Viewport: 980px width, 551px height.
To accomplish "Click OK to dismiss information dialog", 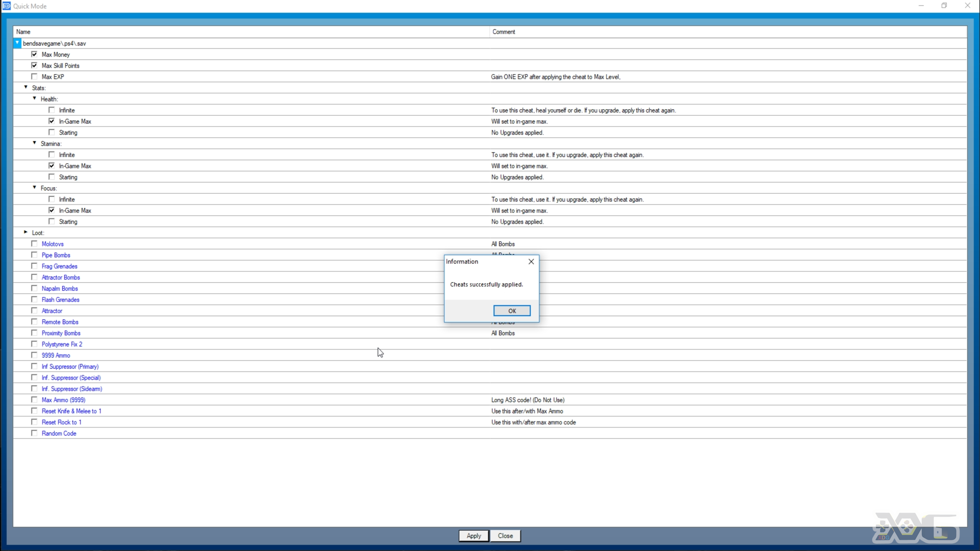I will (511, 310).
